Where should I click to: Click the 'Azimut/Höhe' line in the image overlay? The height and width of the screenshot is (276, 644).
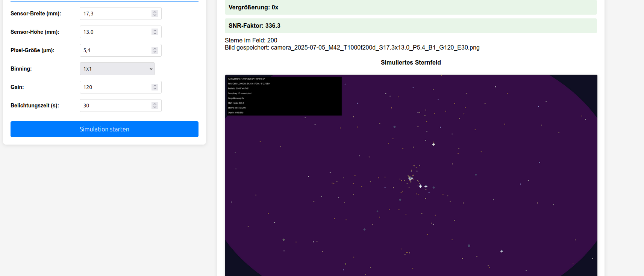tap(246, 79)
